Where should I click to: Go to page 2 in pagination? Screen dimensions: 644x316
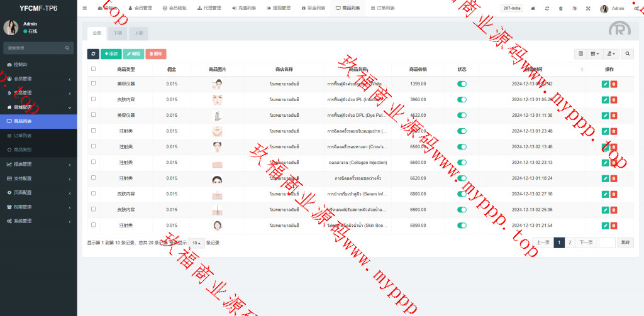(570, 242)
